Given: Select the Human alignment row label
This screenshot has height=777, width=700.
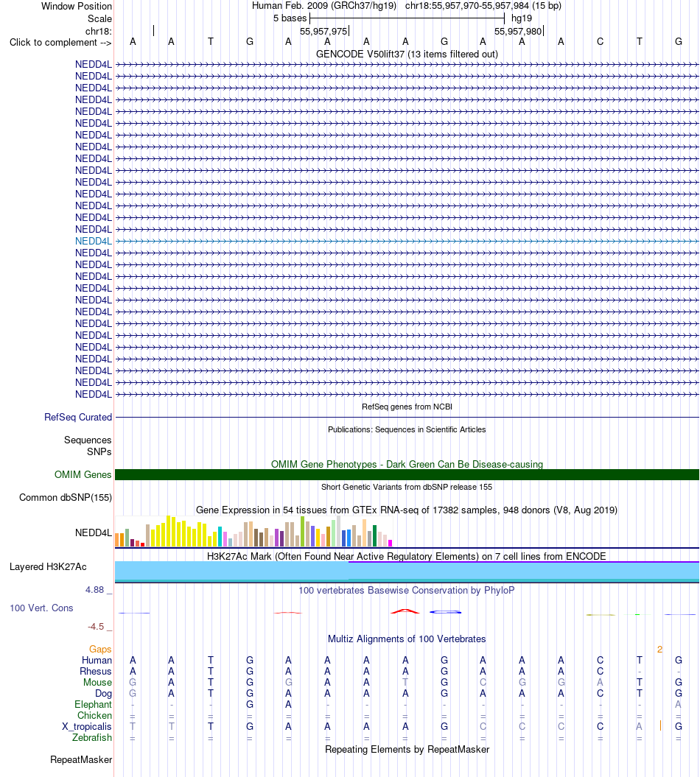Looking at the screenshot, I should click(97, 661).
